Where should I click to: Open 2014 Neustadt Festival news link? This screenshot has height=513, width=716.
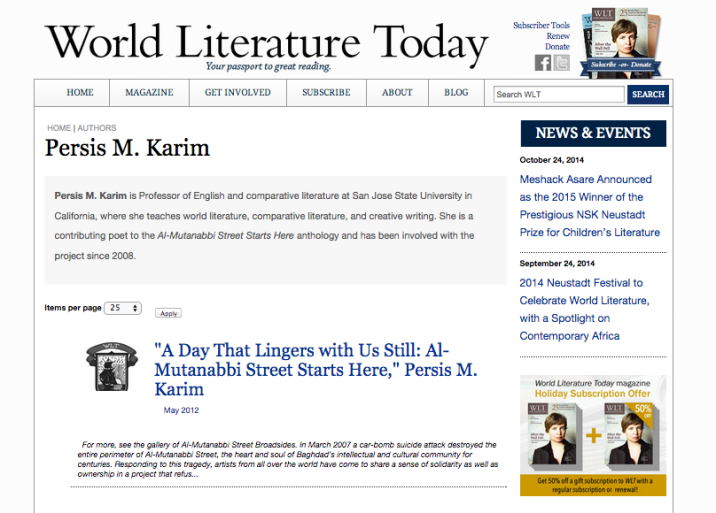pyautogui.click(x=584, y=309)
